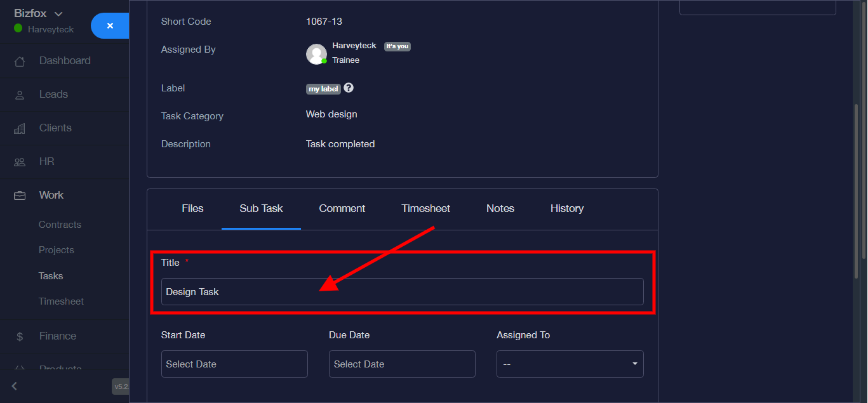Click the Title text field
The height and width of the screenshot is (403, 868).
(x=402, y=292)
